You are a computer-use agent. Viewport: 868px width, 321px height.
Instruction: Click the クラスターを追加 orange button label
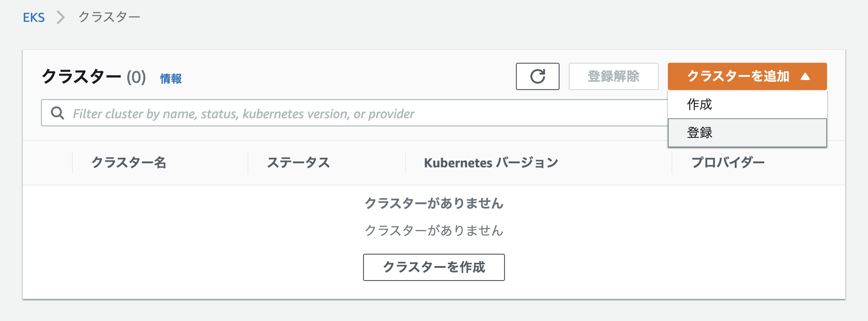point(738,76)
